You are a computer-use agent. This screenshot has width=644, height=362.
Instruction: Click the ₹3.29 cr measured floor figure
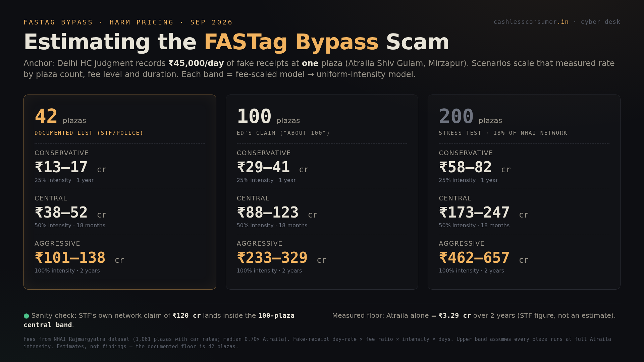pos(455,316)
